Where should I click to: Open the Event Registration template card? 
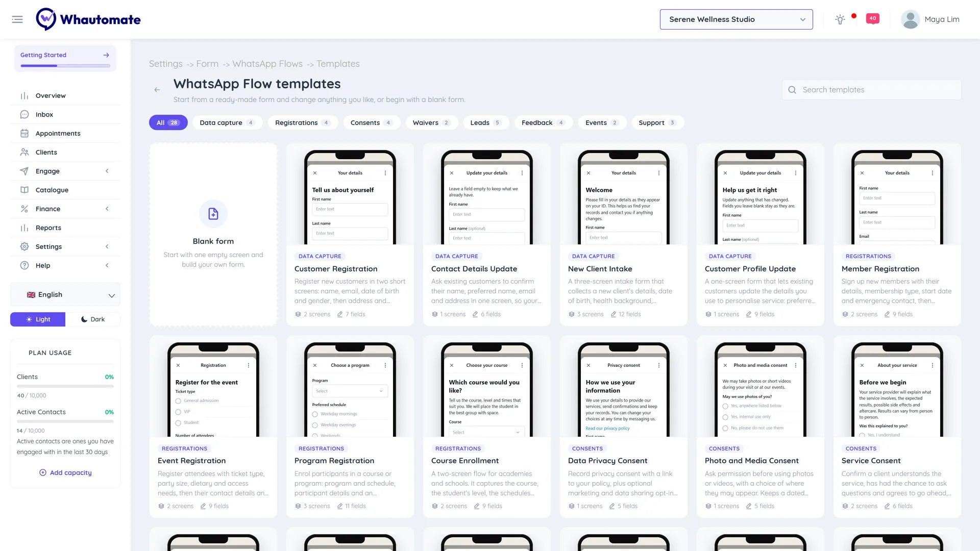click(x=213, y=427)
